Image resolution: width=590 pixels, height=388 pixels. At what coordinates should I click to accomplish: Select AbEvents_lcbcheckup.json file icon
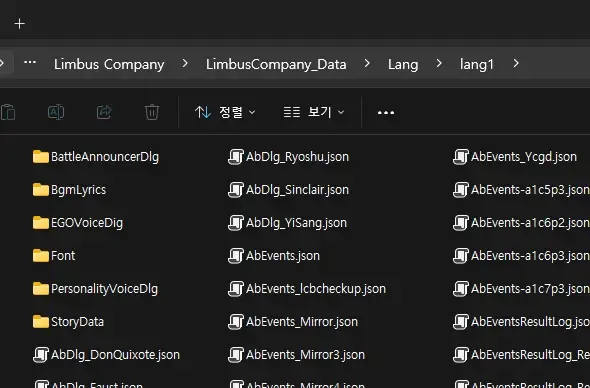[x=236, y=289]
